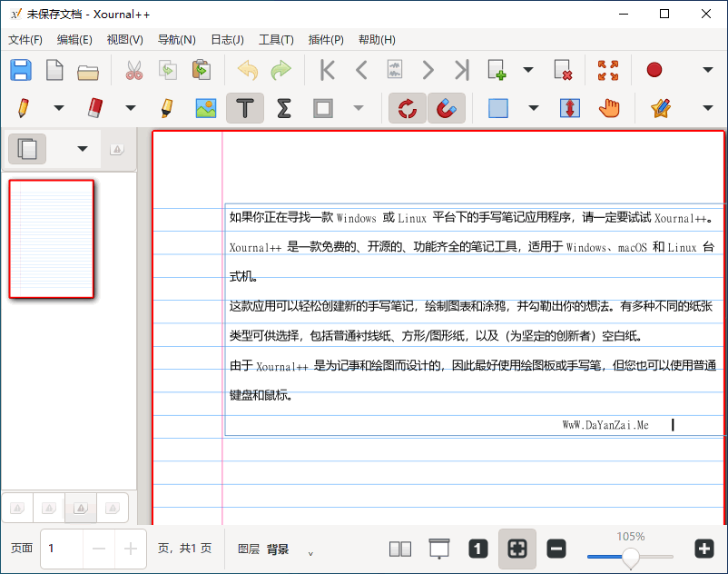
Task: Toggle rotation snapping
Action: pyautogui.click(x=408, y=108)
